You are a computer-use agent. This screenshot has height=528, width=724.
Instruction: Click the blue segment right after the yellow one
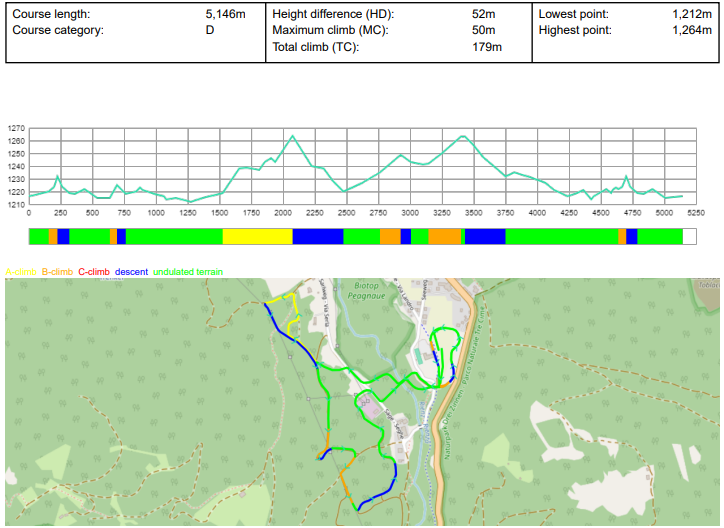tap(317, 236)
